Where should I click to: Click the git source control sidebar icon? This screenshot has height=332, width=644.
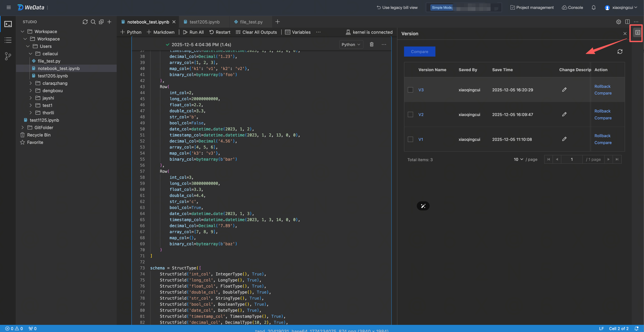tap(8, 56)
